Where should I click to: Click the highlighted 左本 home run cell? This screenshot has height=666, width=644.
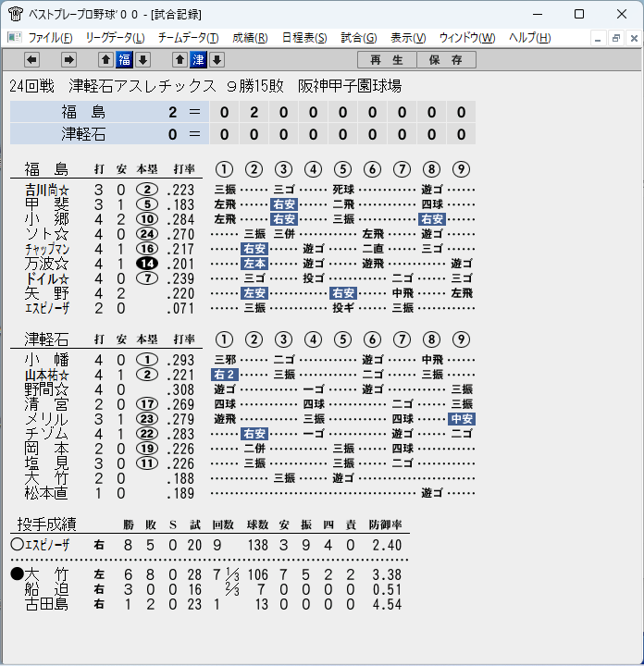click(254, 264)
